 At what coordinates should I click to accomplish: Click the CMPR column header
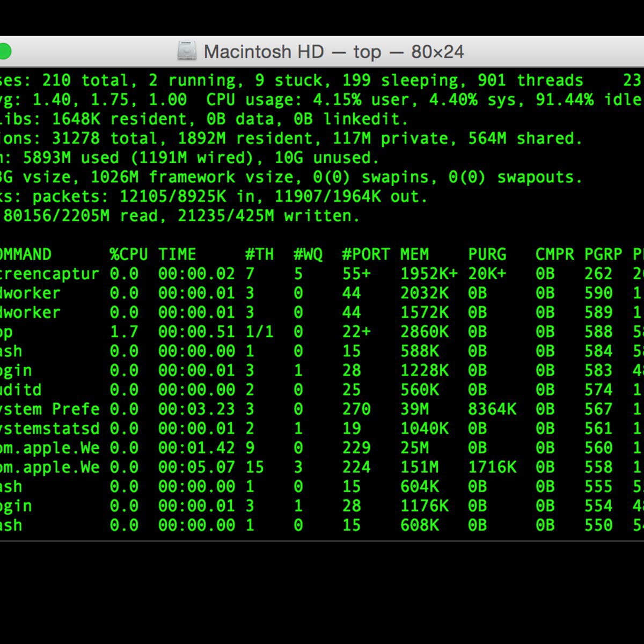554,254
